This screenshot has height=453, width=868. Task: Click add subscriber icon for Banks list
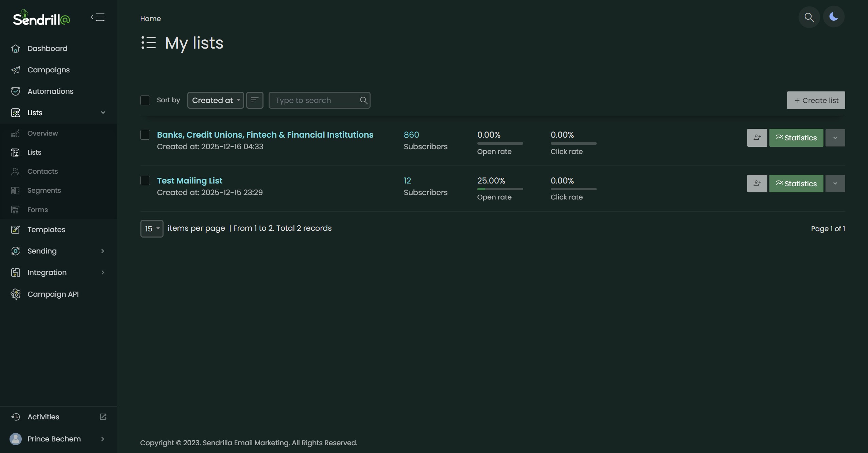(x=757, y=138)
